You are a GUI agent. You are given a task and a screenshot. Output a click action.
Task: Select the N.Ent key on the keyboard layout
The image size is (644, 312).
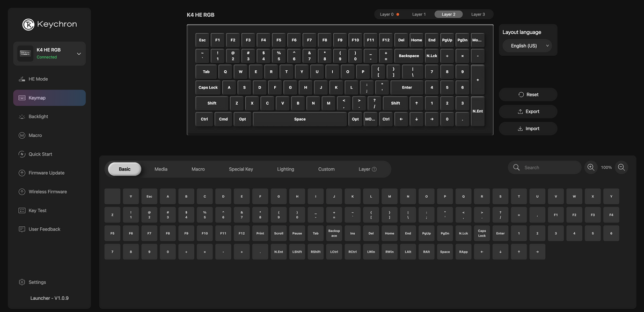pyautogui.click(x=478, y=111)
